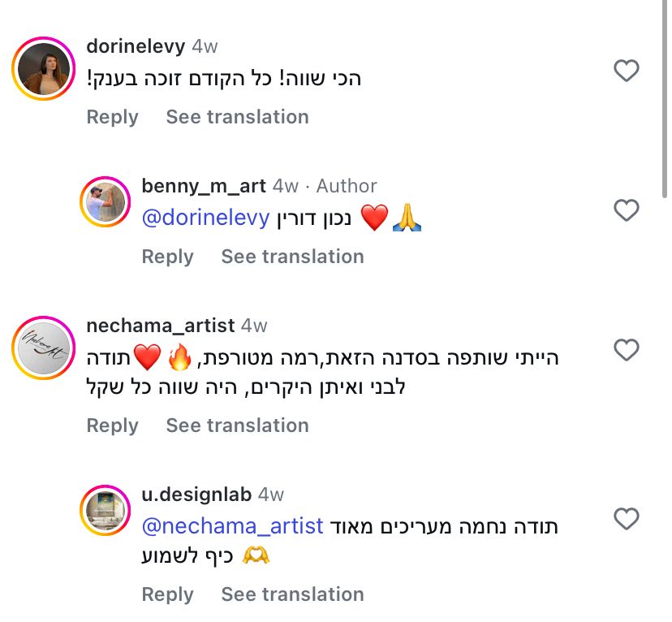Viewport: 672px width, 622px height.
Task: Reply to u.designlab's comment
Action: [x=167, y=594]
